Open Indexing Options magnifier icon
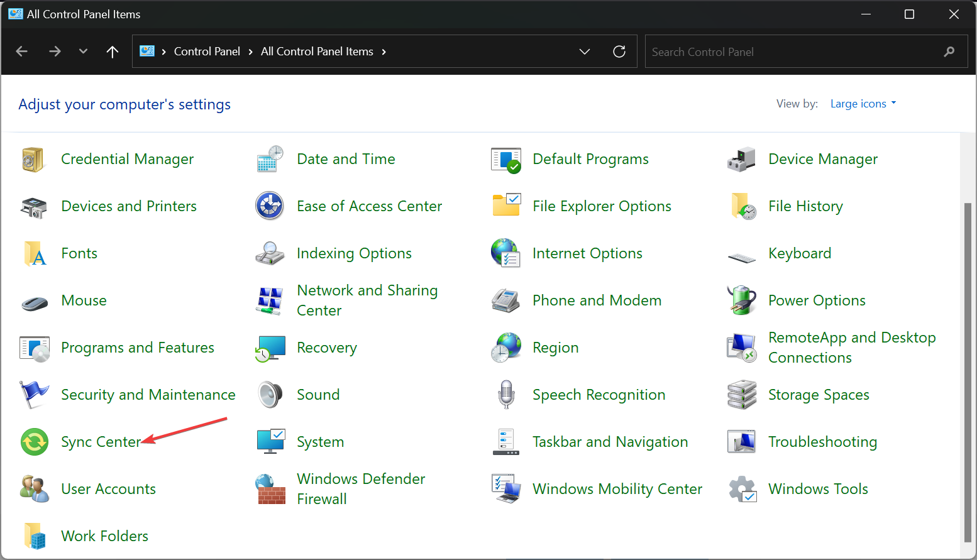 coord(270,253)
